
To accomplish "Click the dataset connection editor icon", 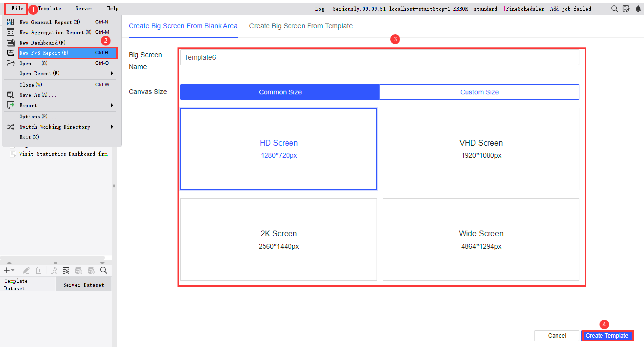I will click(x=66, y=270).
